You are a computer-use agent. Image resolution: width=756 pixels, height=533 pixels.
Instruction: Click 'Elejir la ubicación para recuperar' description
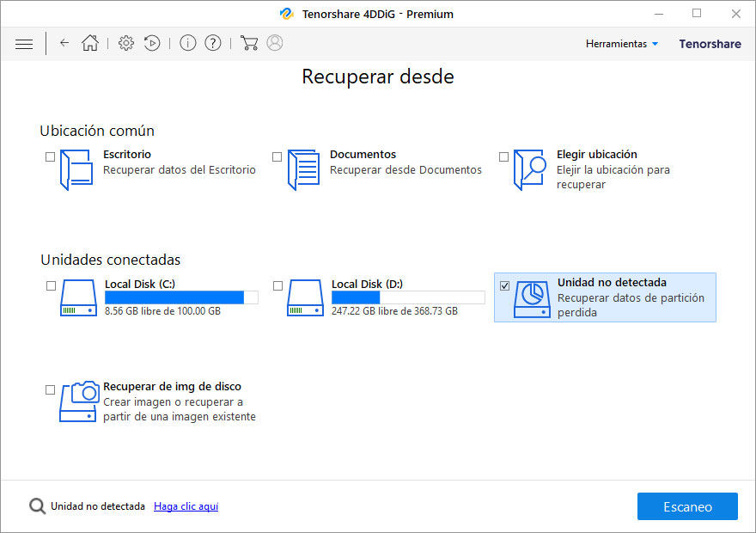coord(613,177)
